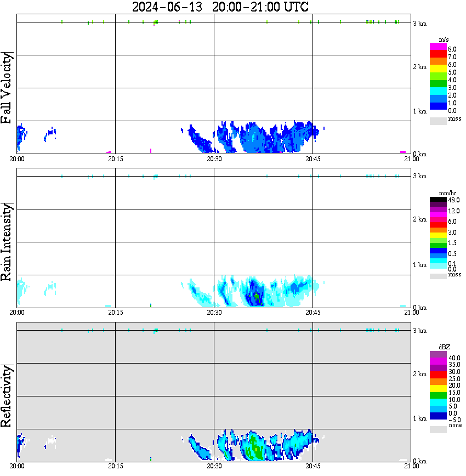
Task: Click 20:45 tick under Rain Intensity plot
Action: tap(313, 313)
